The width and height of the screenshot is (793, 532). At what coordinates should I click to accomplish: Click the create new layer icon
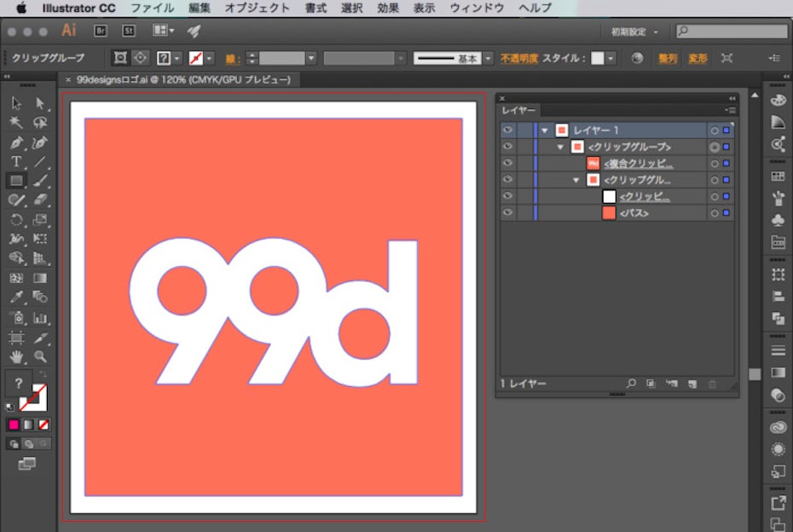click(692, 385)
